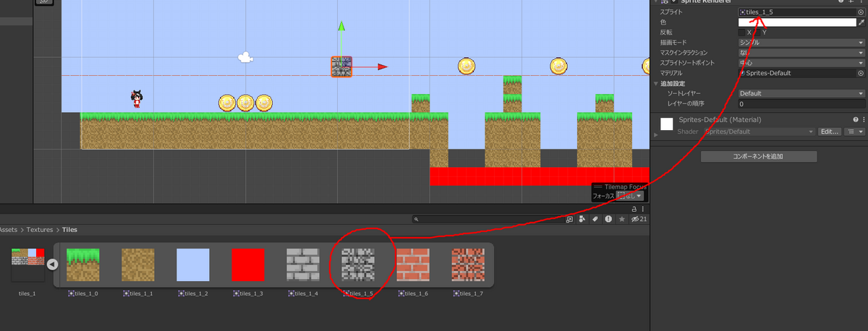Open mask interaction dropdown

[x=802, y=53]
